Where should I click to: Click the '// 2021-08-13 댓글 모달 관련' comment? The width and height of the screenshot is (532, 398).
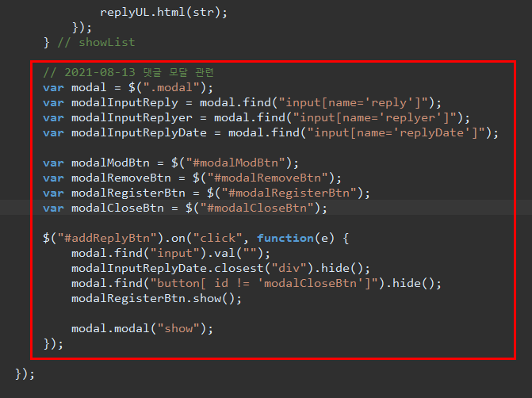128,72
